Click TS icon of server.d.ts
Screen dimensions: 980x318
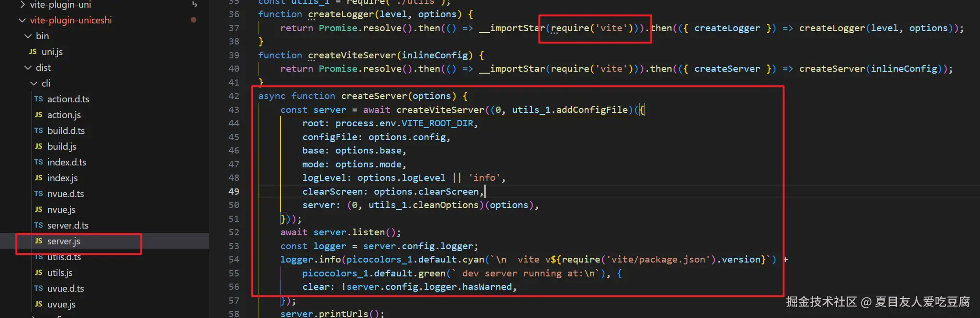coord(39,225)
